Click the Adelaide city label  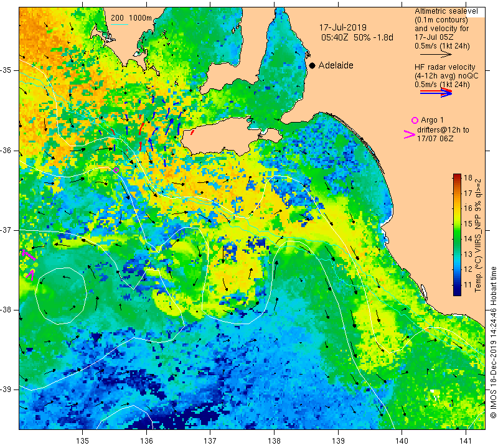click(336, 65)
